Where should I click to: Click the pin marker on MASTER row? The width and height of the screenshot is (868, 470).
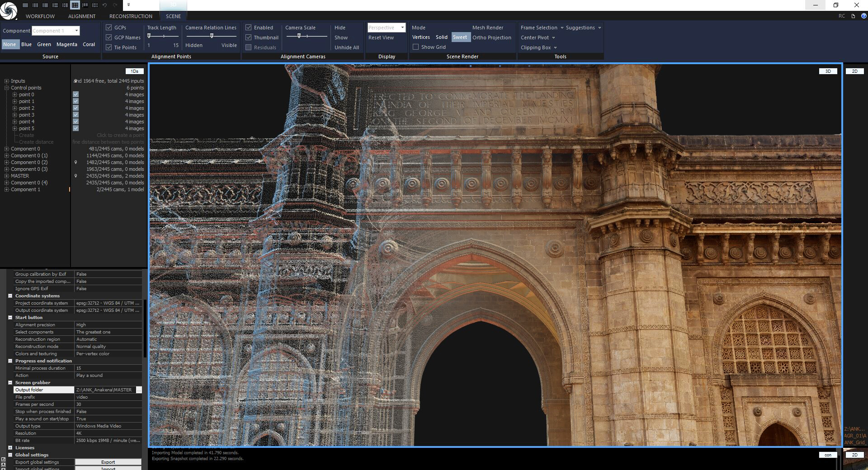[x=75, y=176]
